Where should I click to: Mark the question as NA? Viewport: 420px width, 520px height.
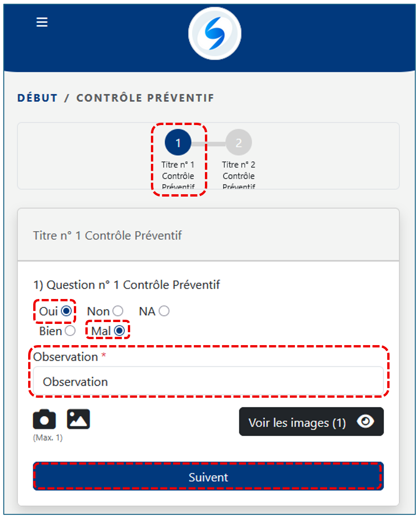164,311
